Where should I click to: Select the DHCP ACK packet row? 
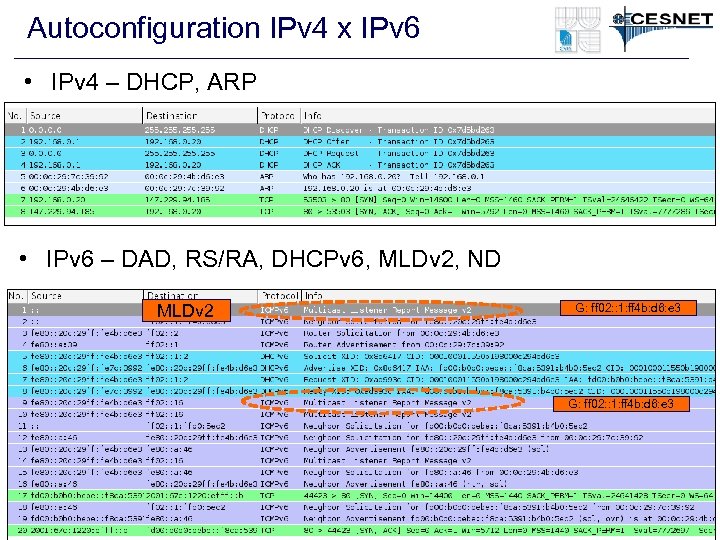(x=360, y=165)
